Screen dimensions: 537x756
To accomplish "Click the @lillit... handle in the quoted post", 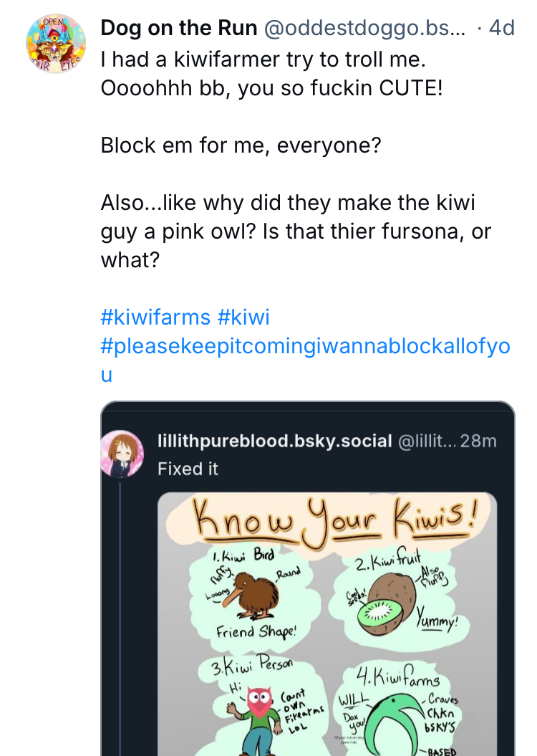I will tap(426, 441).
